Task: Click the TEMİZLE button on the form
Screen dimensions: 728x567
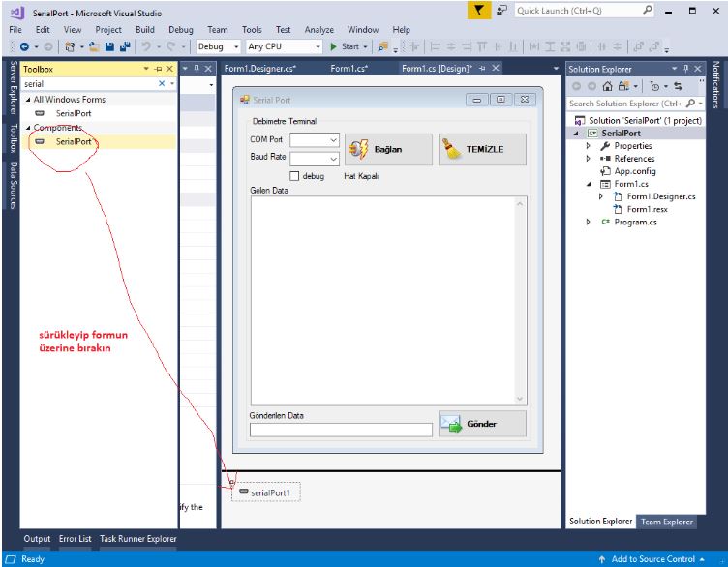Action: 482,149
